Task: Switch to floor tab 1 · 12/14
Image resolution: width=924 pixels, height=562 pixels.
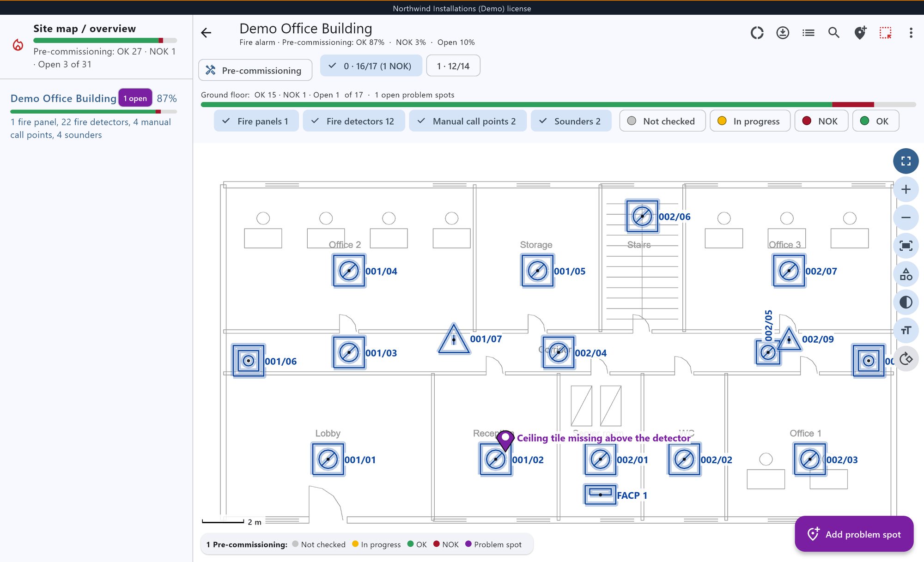Action: [x=453, y=66]
